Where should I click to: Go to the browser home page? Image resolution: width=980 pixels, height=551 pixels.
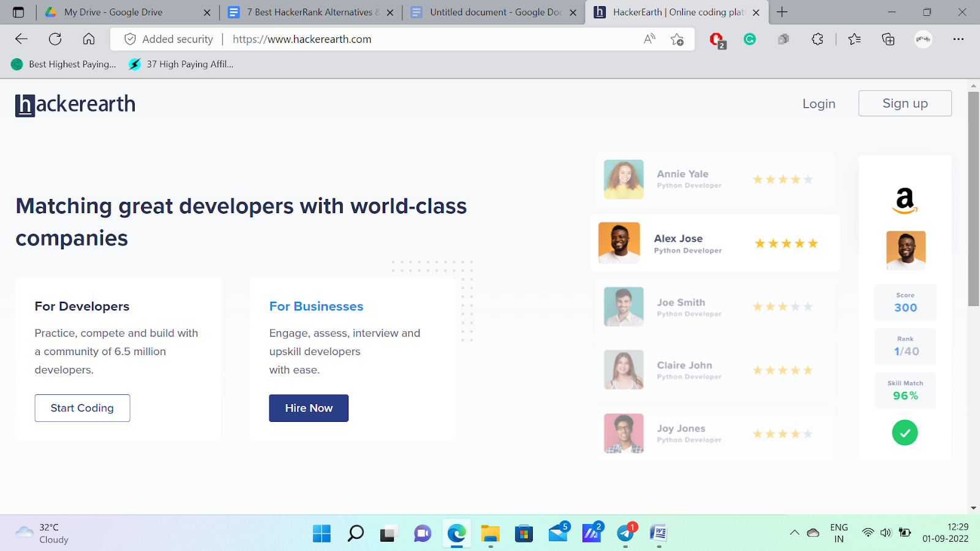point(89,39)
